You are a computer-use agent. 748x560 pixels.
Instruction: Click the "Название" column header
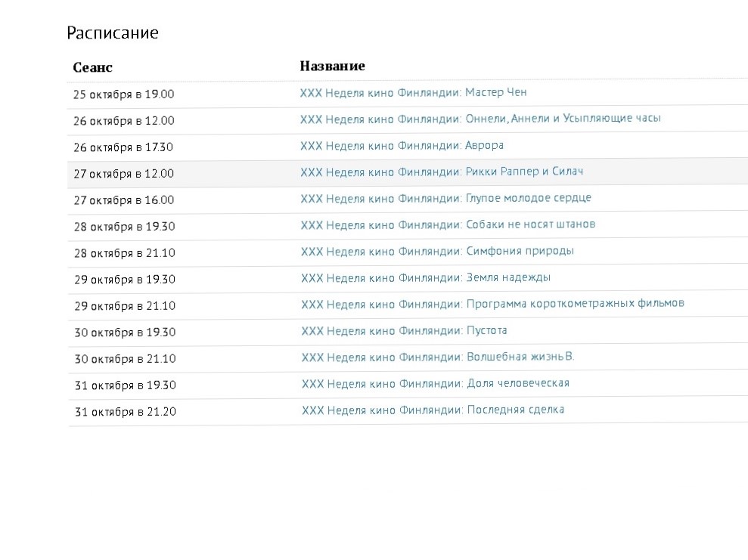[332, 66]
